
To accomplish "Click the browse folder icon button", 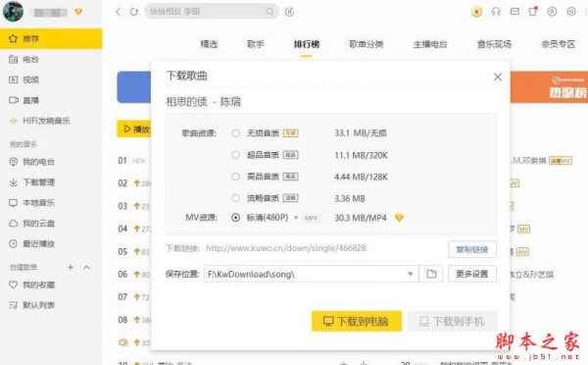I will tap(431, 274).
